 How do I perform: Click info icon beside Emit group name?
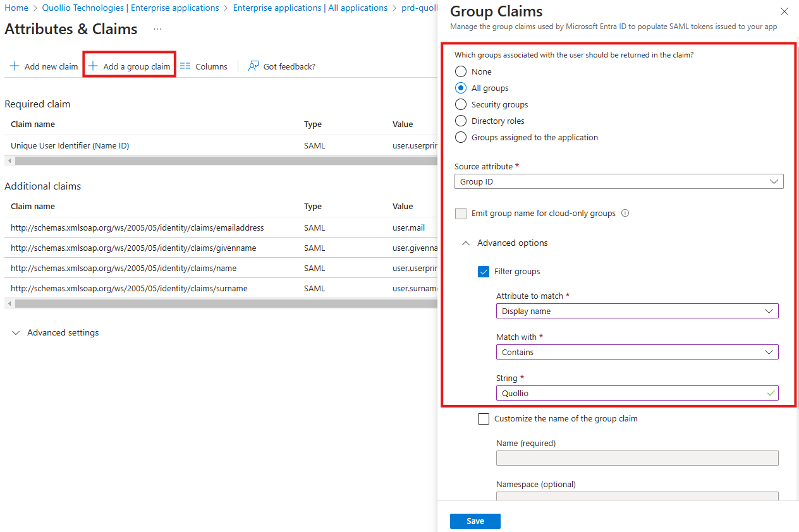pyautogui.click(x=625, y=214)
